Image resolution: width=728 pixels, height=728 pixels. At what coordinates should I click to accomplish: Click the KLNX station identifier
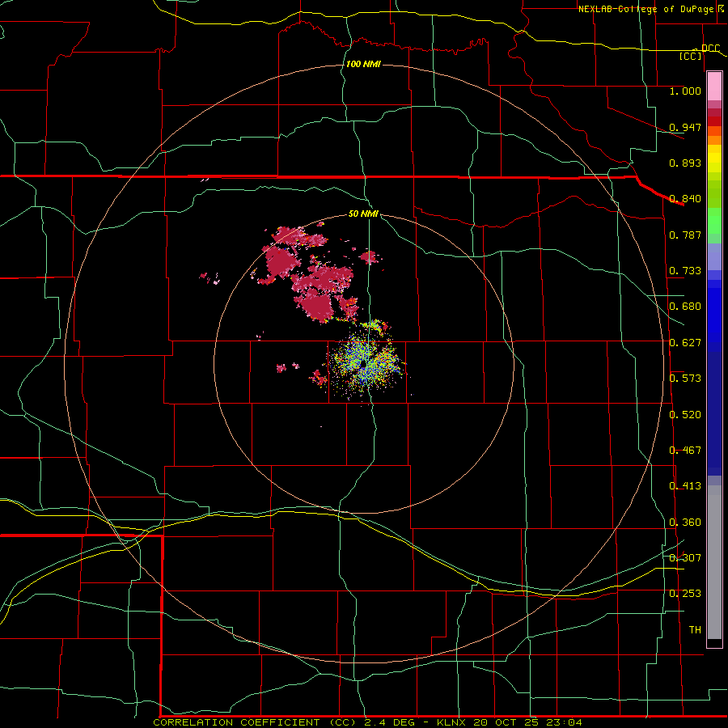(451, 722)
